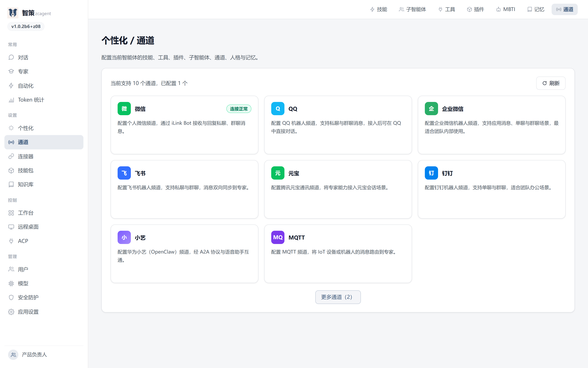Switch to the MBTI top tab

pyautogui.click(x=506, y=9)
